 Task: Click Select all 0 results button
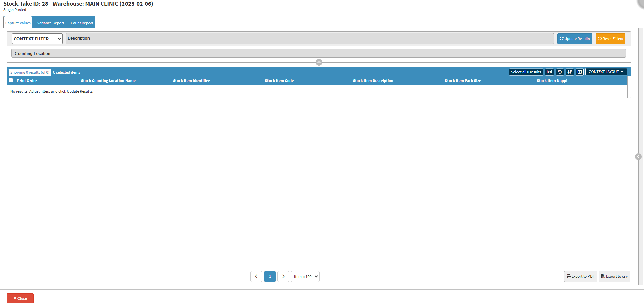coord(526,72)
